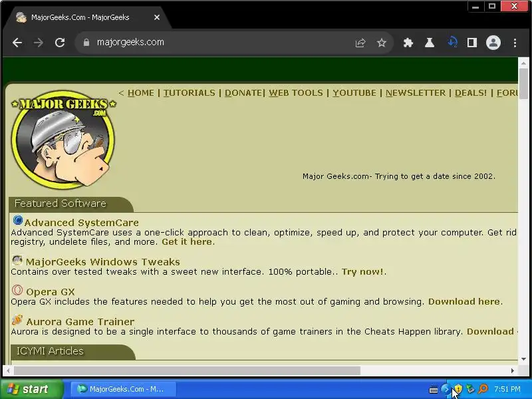Click the 'Get it here' link
This screenshot has height=399, width=532.
click(x=187, y=242)
